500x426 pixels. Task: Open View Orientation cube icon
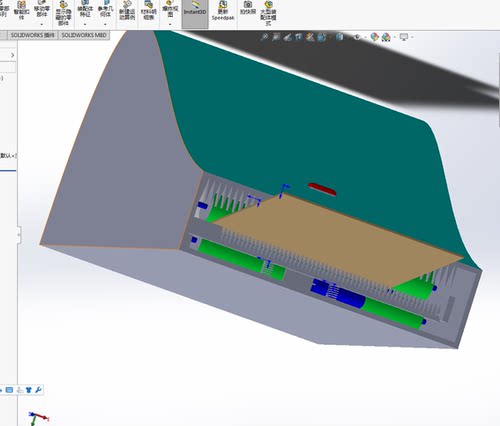pyautogui.click(x=322, y=37)
